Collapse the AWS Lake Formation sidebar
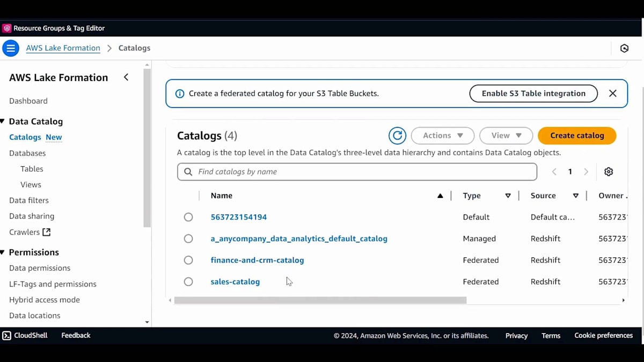Image resolution: width=644 pixels, height=362 pixels. (x=126, y=77)
